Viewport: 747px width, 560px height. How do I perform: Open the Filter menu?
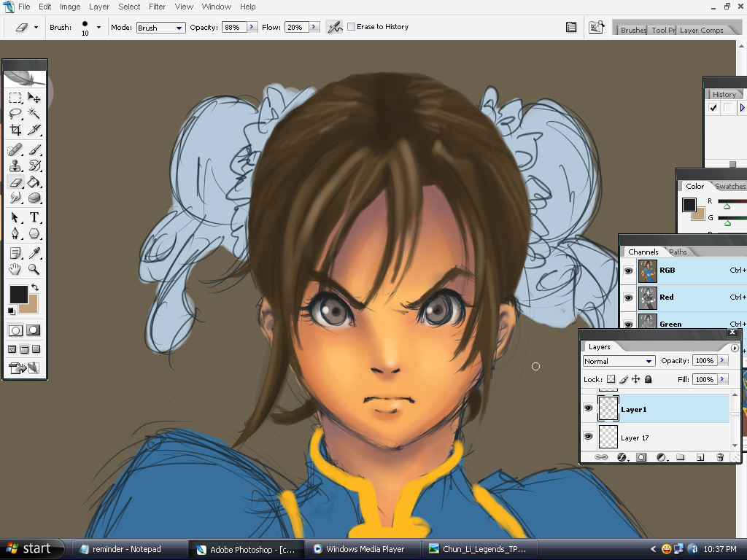[x=157, y=7]
